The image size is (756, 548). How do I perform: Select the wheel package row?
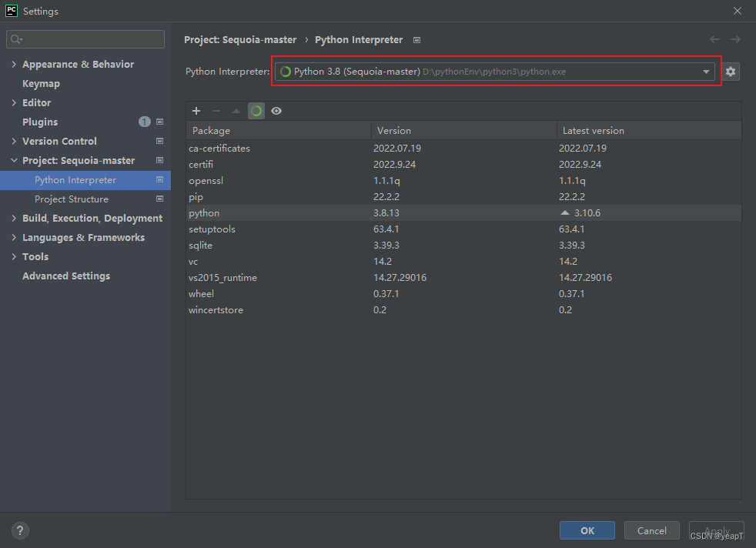463,293
